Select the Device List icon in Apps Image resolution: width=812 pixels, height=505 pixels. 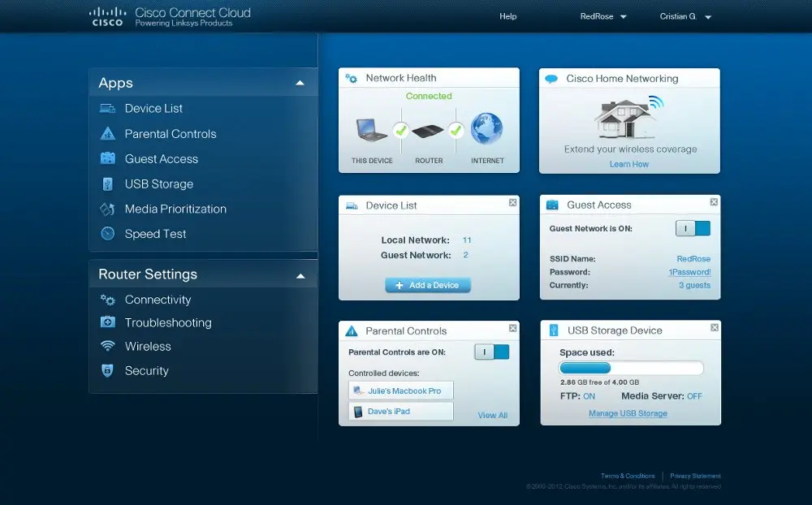pyautogui.click(x=110, y=107)
